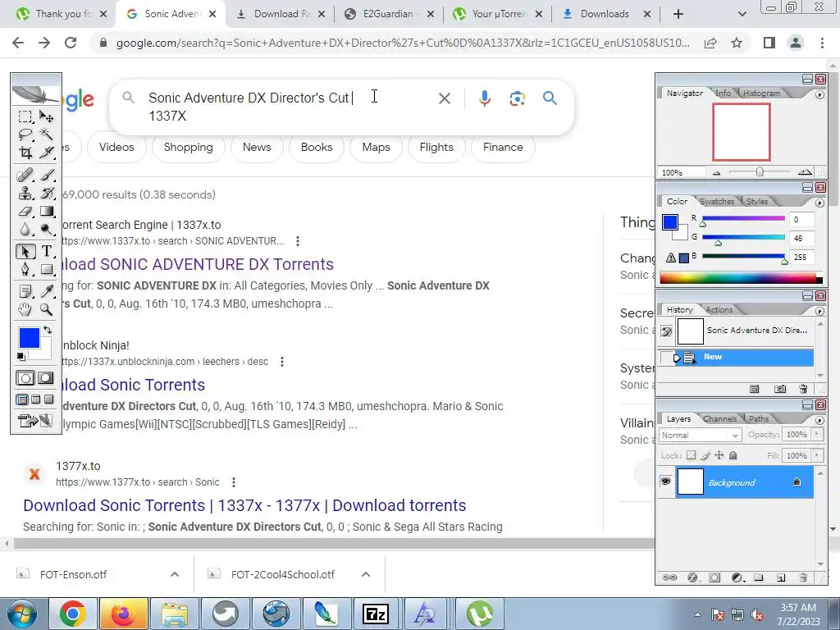Select the Pen tool
This screenshot has height=630, width=840.
click(25, 269)
